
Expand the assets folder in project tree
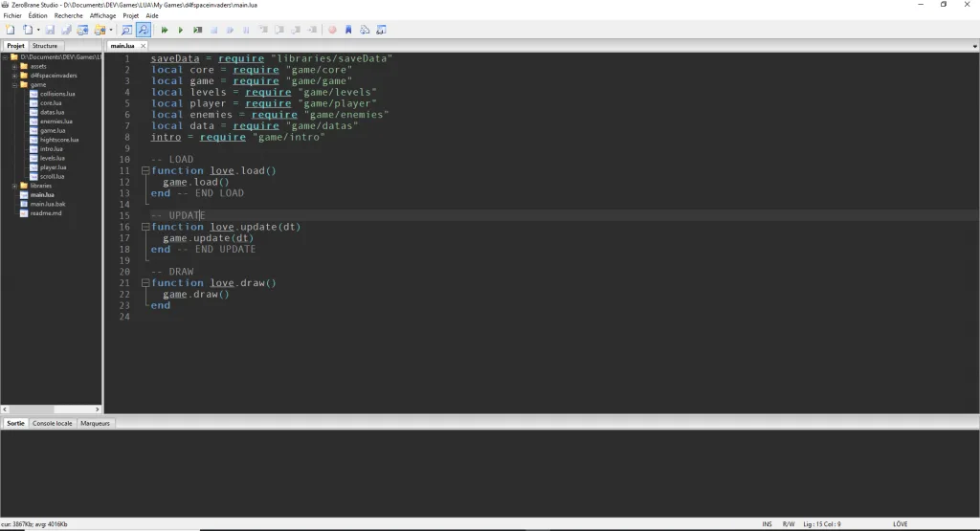coord(14,66)
